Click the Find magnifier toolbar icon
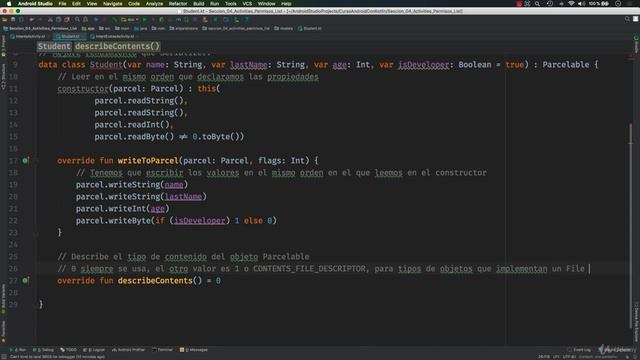Viewport: 640px width, 360px height. point(77,19)
